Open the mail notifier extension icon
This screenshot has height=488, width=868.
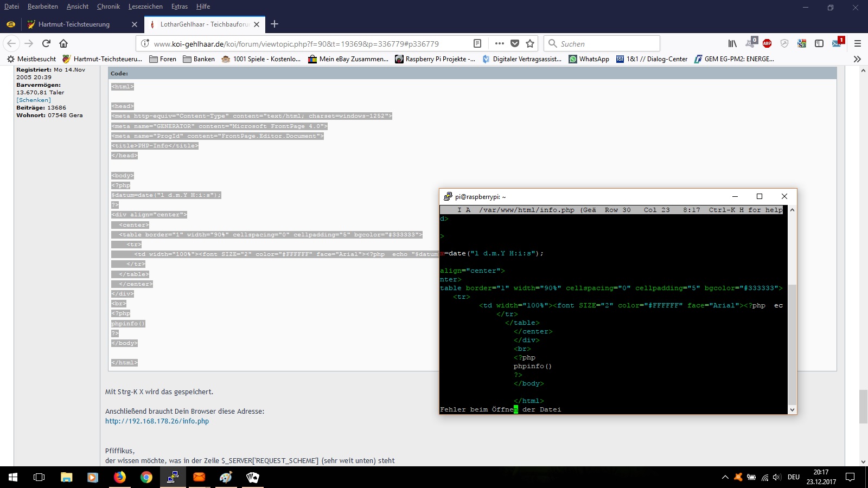pos(837,43)
